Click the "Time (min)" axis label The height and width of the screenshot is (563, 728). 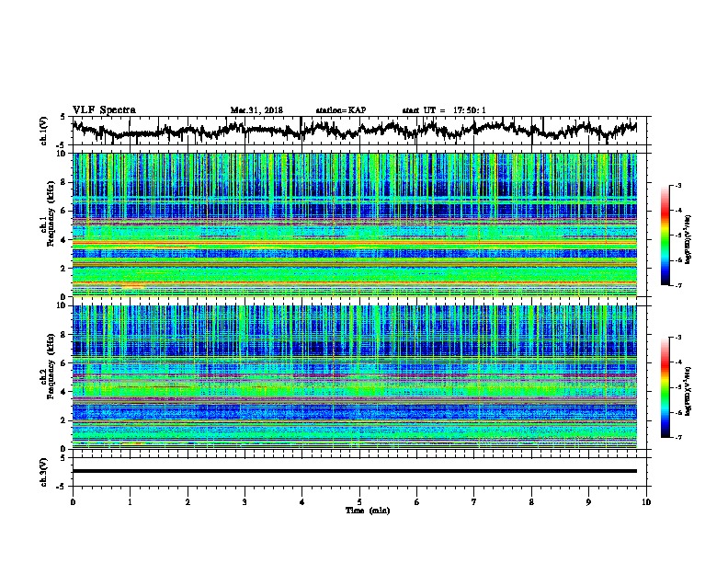pyautogui.click(x=368, y=511)
